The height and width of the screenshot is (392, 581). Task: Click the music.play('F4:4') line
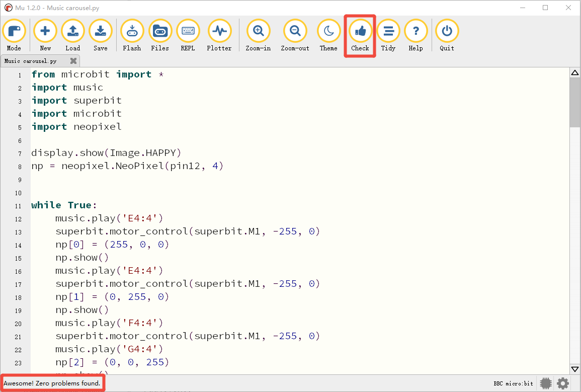click(109, 323)
